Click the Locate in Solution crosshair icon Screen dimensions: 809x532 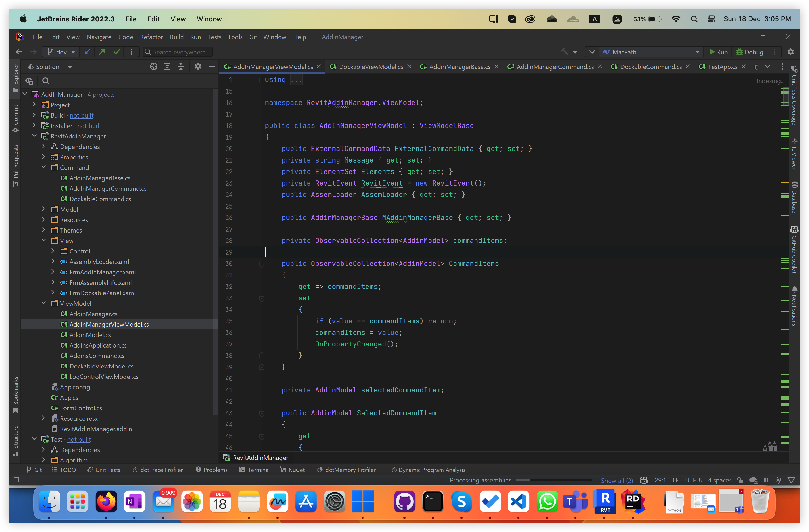[x=154, y=67]
